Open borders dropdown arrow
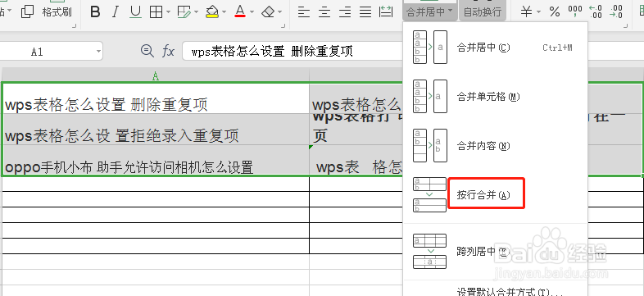Image resolution: width=644 pixels, height=296 pixels. click(169, 12)
